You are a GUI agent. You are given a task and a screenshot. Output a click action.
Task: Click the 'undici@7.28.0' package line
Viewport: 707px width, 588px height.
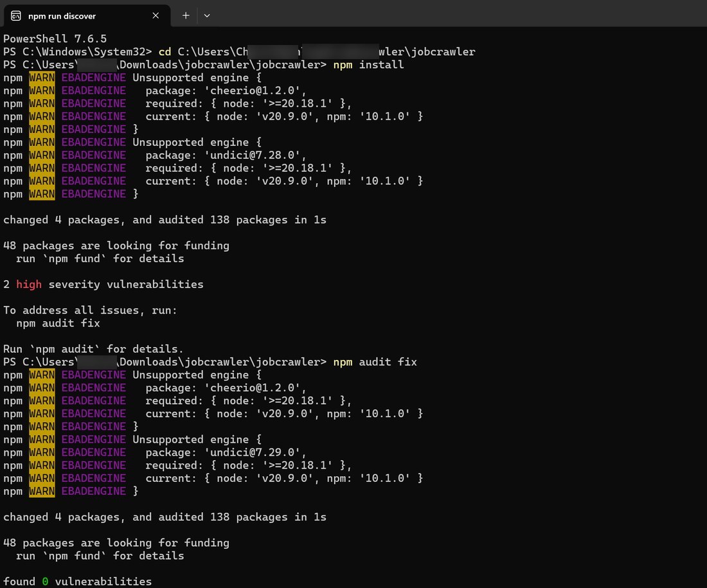(226, 155)
